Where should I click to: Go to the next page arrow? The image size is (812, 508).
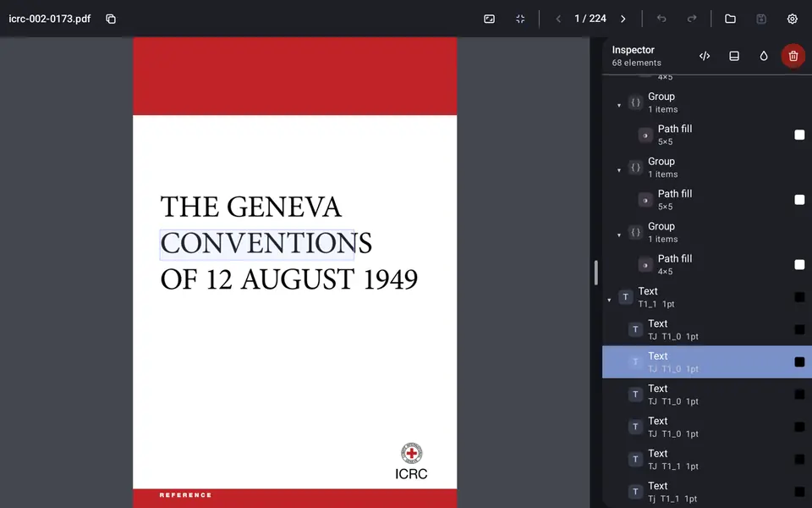(x=623, y=19)
